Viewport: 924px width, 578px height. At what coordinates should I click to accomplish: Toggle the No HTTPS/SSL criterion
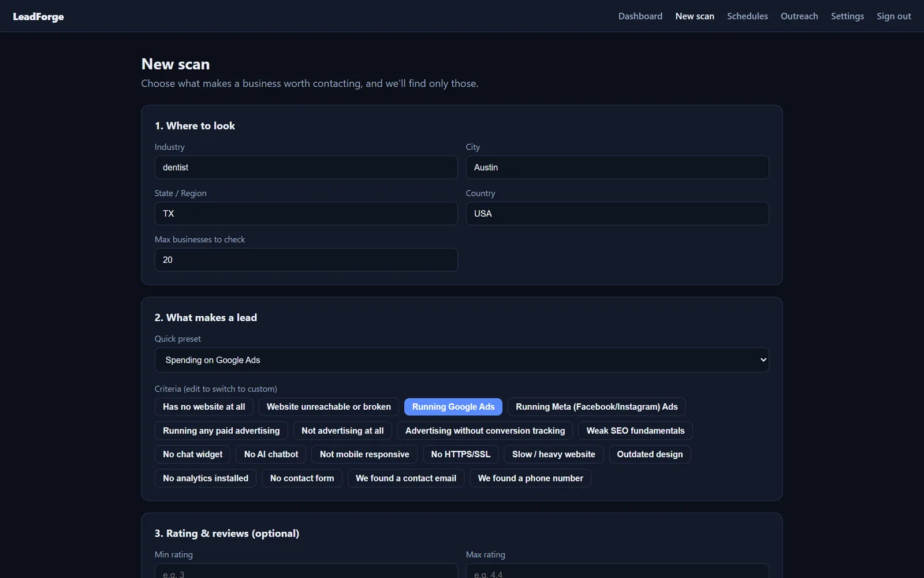pos(460,454)
